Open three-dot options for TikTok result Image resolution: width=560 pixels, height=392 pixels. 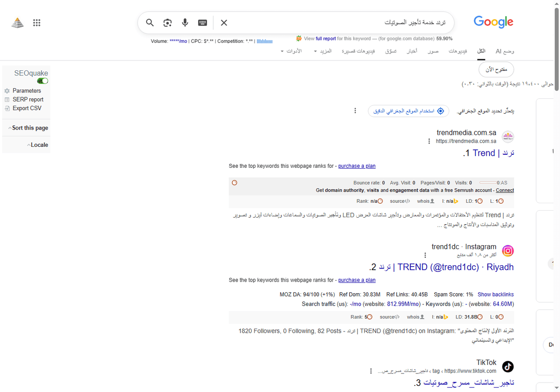tap(371, 371)
